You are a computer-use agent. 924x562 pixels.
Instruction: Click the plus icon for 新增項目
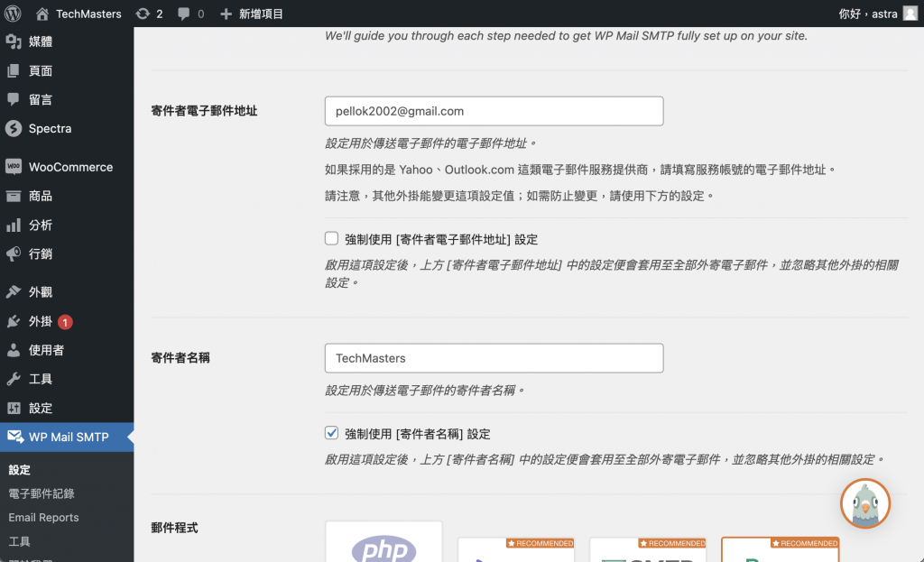[x=226, y=14]
